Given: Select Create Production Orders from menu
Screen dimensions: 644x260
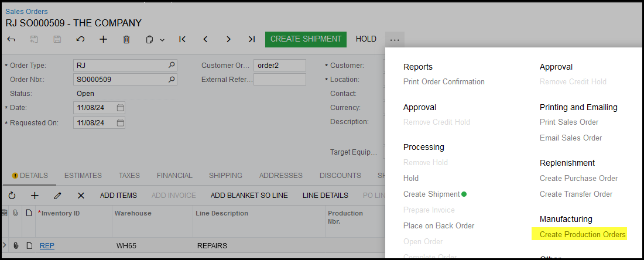Looking at the screenshot, I should pyautogui.click(x=583, y=235).
